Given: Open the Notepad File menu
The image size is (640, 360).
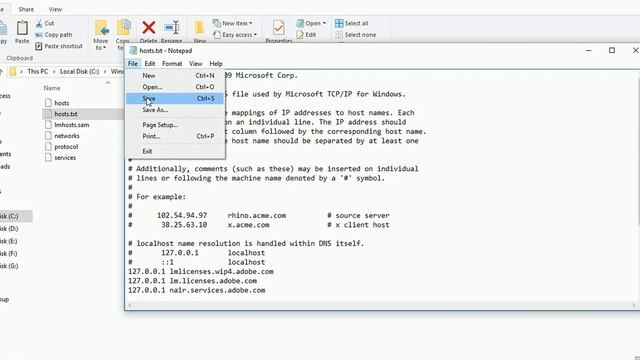Looking at the screenshot, I should click(133, 64).
